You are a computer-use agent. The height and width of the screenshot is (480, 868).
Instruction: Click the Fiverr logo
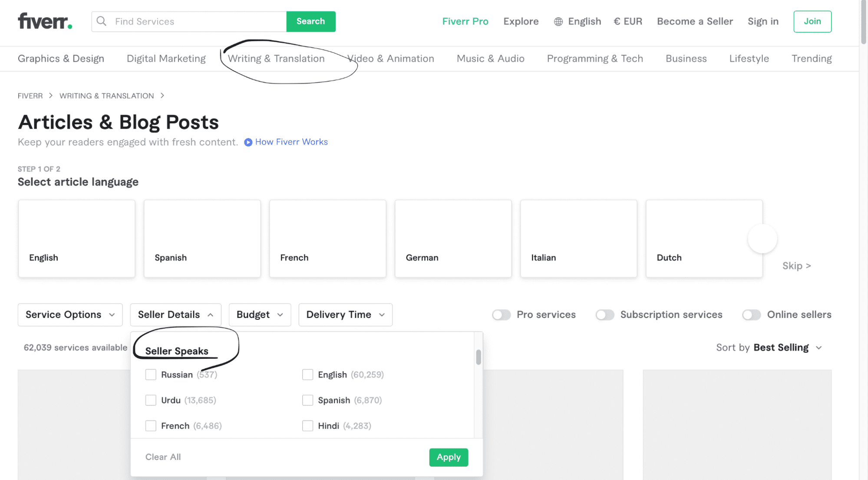pyautogui.click(x=45, y=21)
